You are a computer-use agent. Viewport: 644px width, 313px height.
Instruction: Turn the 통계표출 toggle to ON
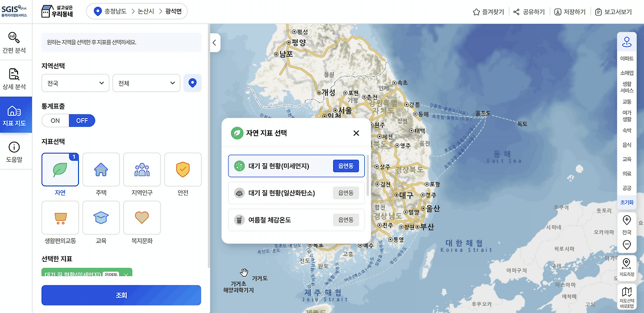click(x=54, y=121)
